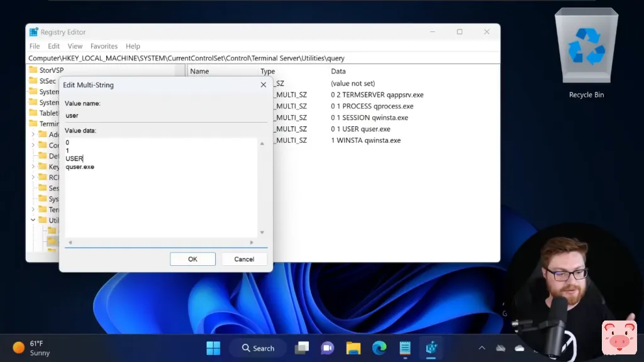Open the File menu
The height and width of the screenshot is (362, 644).
coord(35,46)
